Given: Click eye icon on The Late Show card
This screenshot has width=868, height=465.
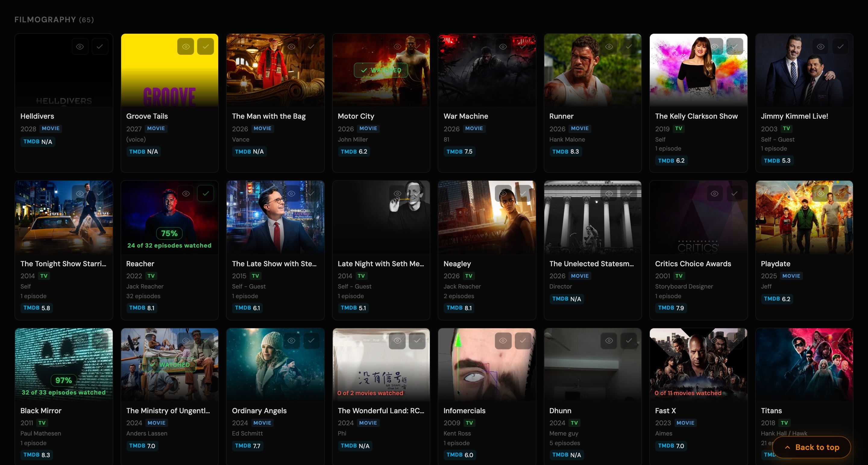Looking at the screenshot, I should pyautogui.click(x=291, y=194).
